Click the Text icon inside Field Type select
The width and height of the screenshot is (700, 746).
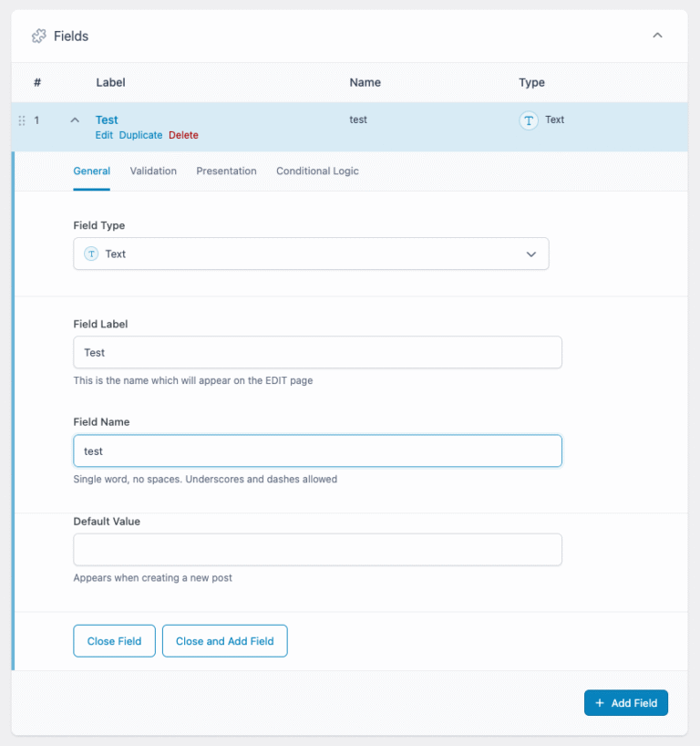[91, 254]
